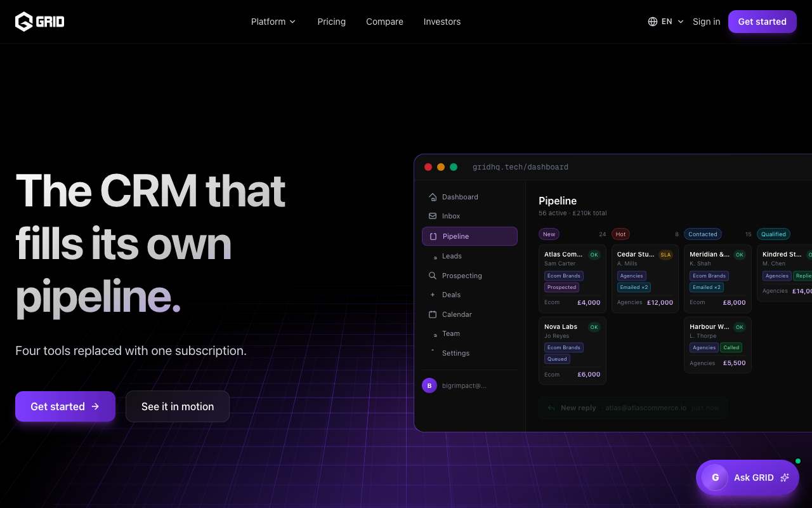The height and width of the screenshot is (508, 812).
Task: Select Team in the dashboard sidebar
Action: click(469, 333)
